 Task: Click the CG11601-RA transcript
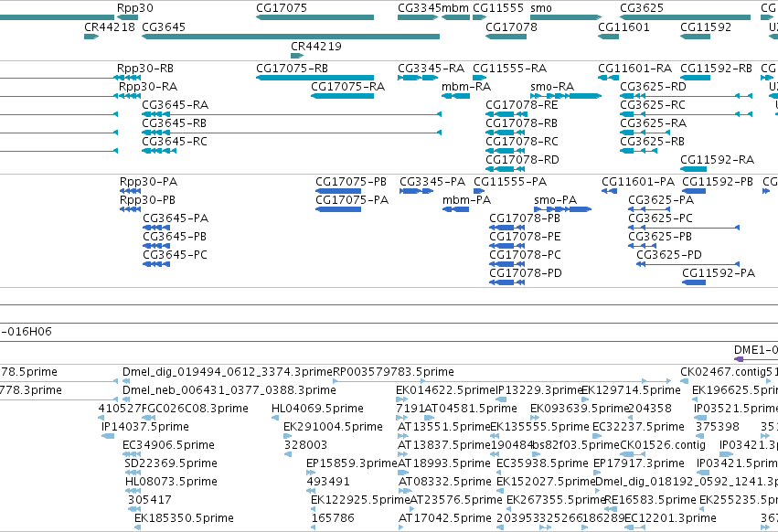coord(608,78)
